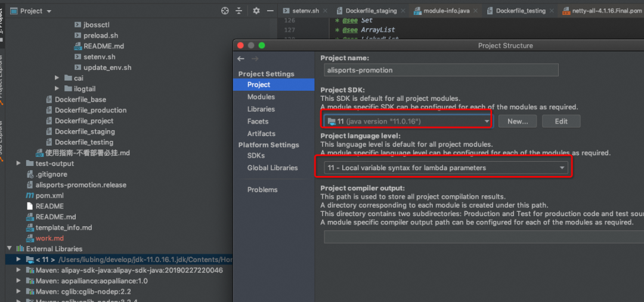Click the collapse all icon in Project toolbar
The image size is (644, 302).
click(239, 11)
